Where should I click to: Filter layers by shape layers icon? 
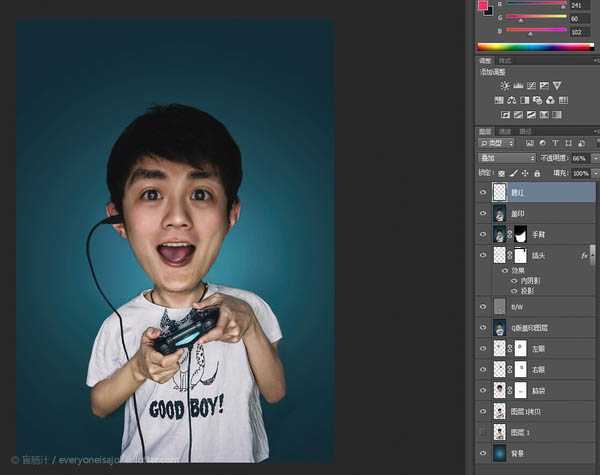pyautogui.click(x=568, y=143)
